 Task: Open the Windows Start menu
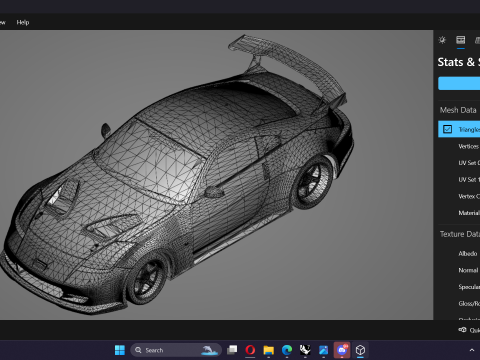pos(120,350)
